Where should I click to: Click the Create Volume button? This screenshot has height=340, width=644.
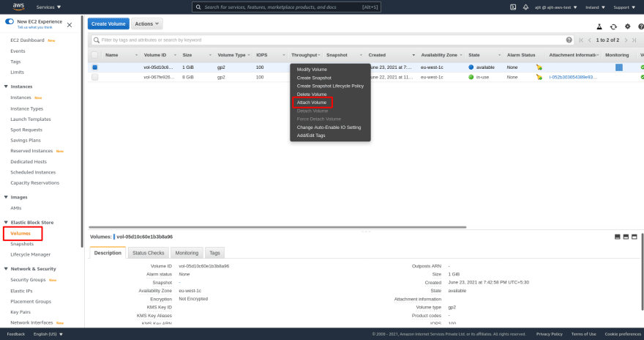(108, 24)
